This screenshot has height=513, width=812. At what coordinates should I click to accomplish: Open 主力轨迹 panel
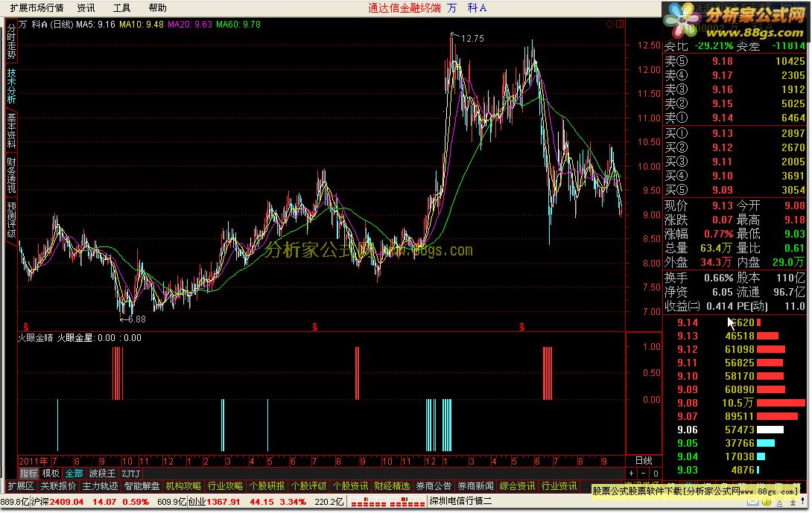pyautogui.click(x=100, y=486)
